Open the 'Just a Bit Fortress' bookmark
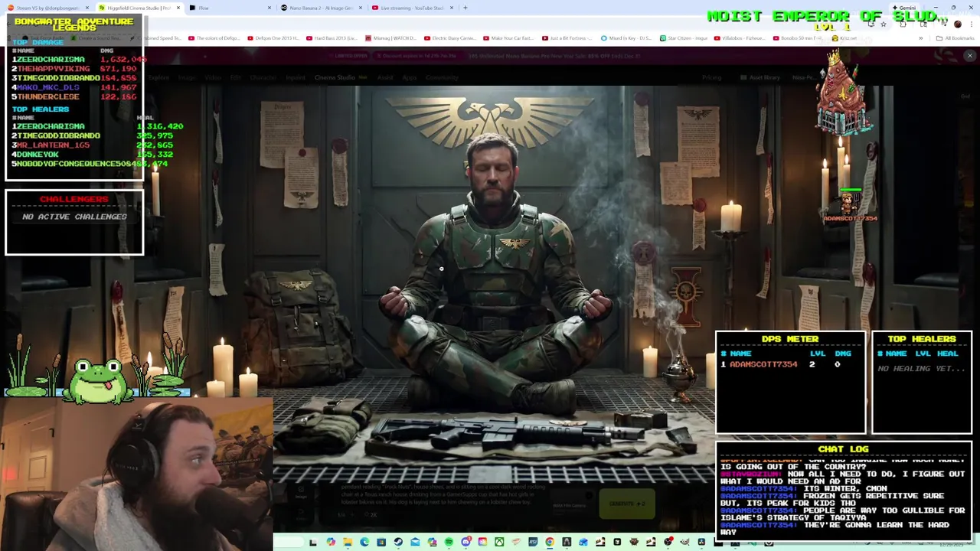Image resolution: width=980 pixels, height=551 pixels. point(567,38)
